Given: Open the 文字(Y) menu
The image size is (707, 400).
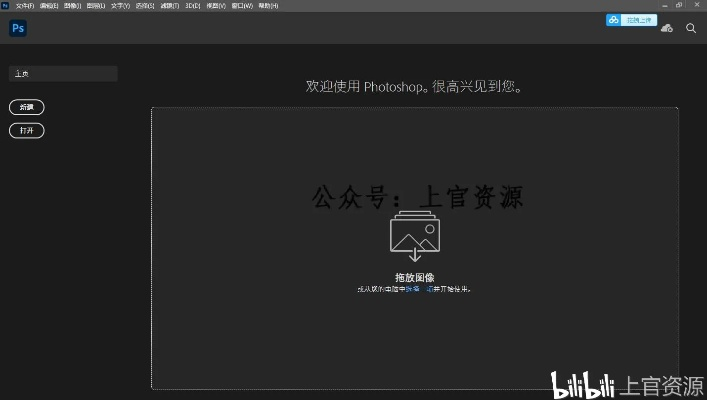Looking at the screenshot, I should [x=120, y=6].
